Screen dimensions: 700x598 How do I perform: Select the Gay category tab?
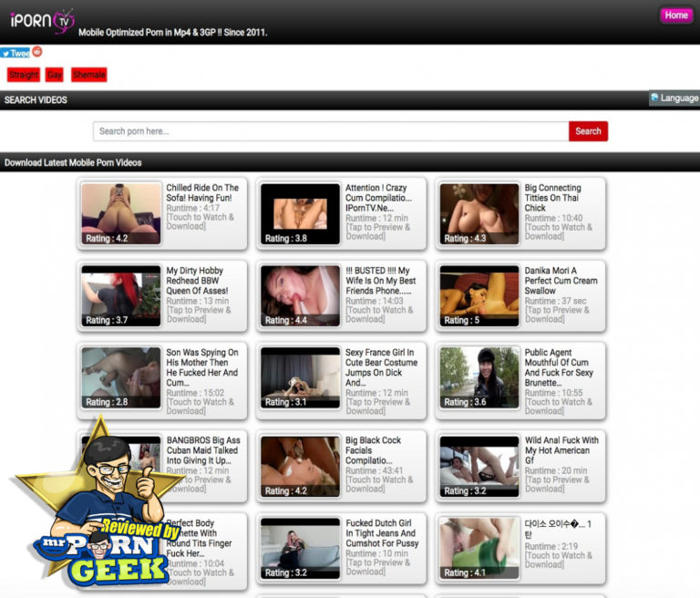[55, 75]
